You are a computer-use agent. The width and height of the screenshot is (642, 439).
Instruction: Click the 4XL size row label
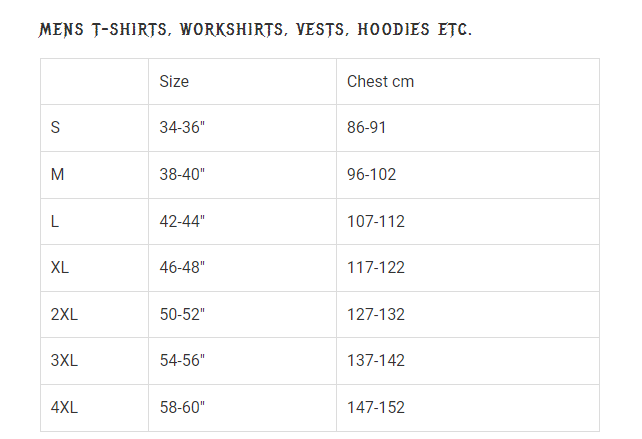(64, 407)
